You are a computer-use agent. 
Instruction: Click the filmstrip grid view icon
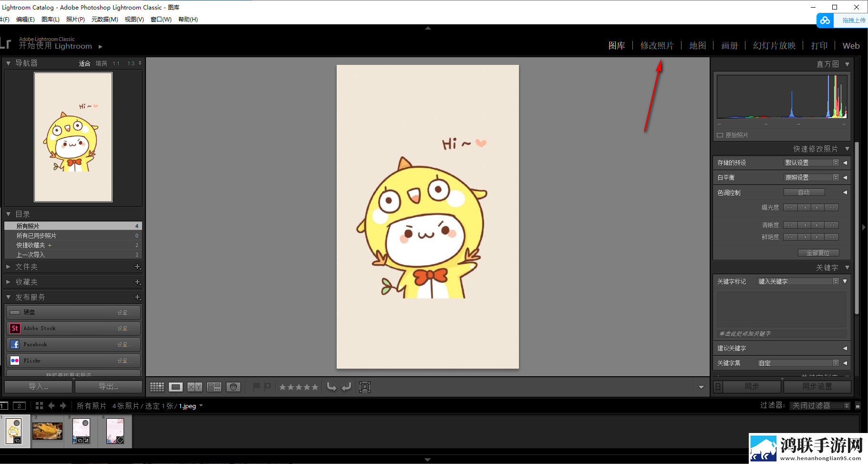[39, 406]
